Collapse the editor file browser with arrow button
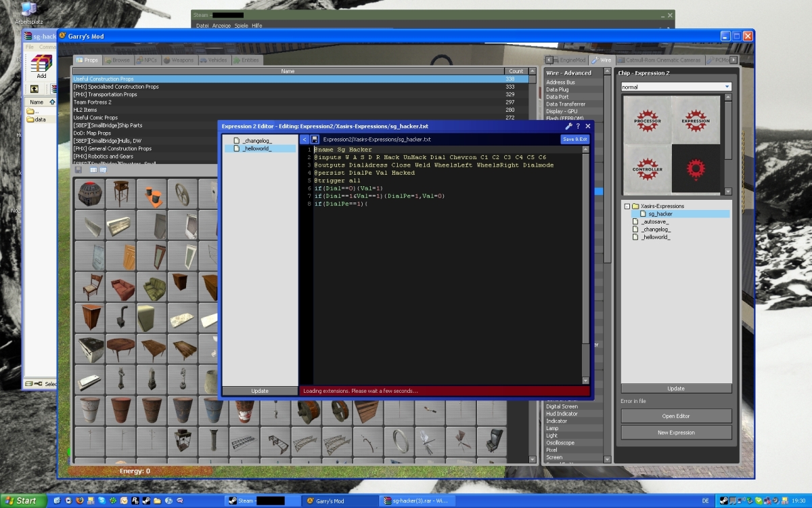Image resolution: width=812 pixels, height=508 pixels. click(x=304, y=140)
